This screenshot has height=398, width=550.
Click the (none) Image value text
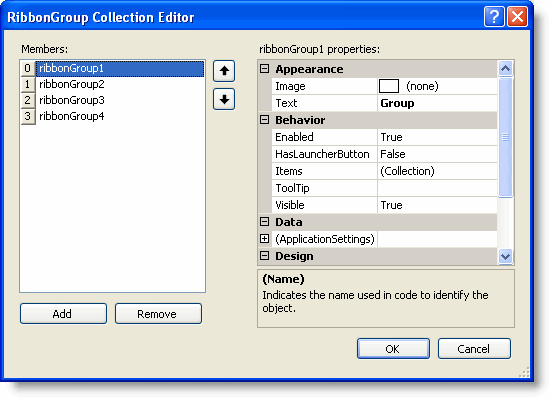pyautogui.click(x=422, y=86)
